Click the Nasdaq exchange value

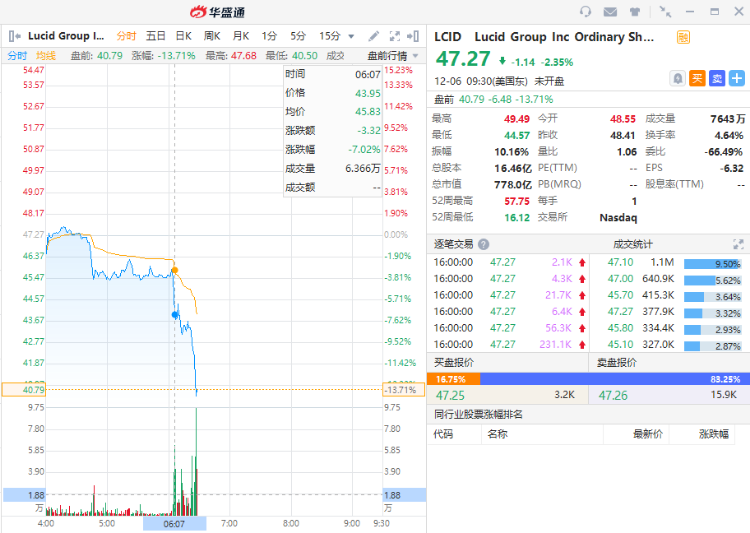pos(618,218)
